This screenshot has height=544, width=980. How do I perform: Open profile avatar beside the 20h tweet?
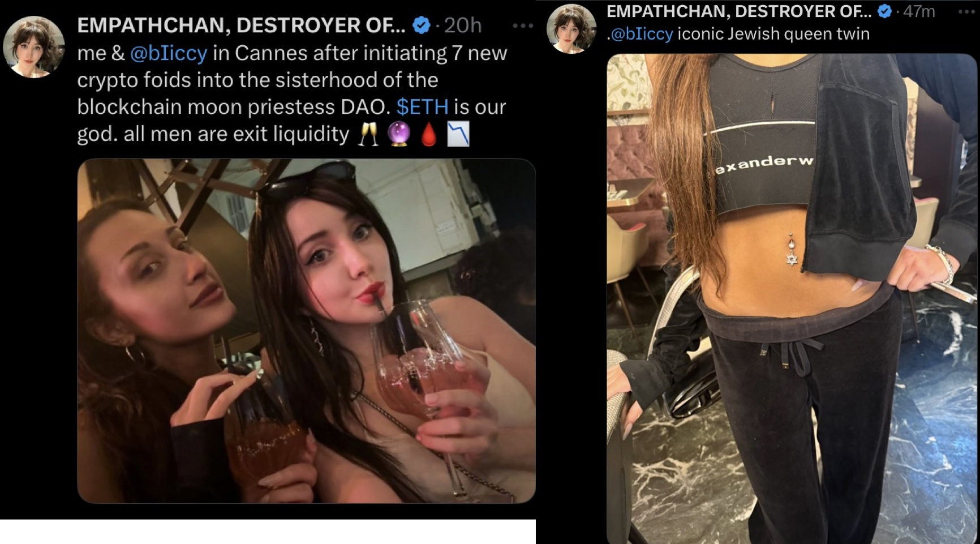click(33, 47)
